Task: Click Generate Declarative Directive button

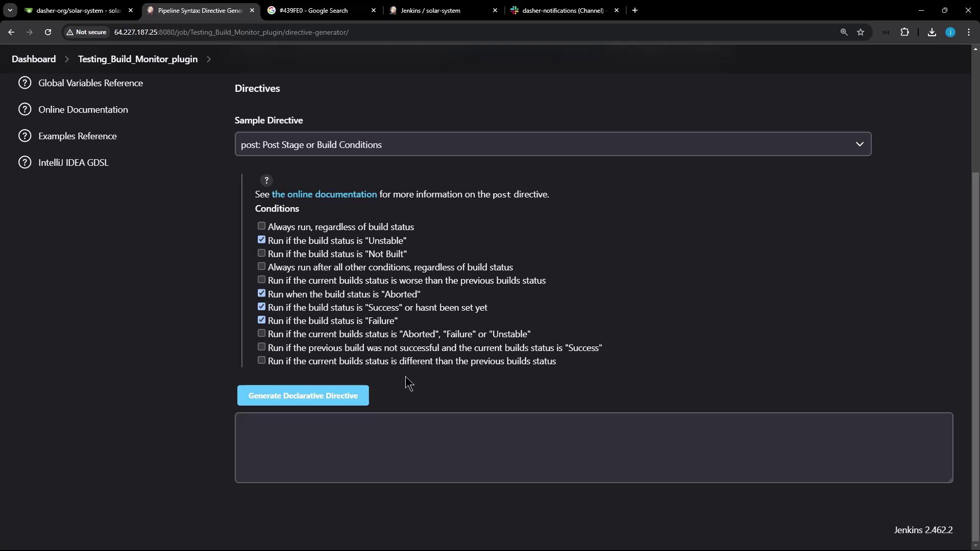Action: (303, 395)
